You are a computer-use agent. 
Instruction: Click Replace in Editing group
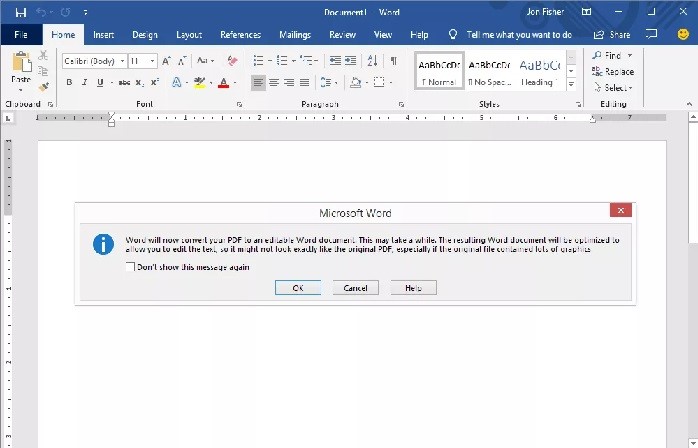pyautogui.click(x=613, y=72)
